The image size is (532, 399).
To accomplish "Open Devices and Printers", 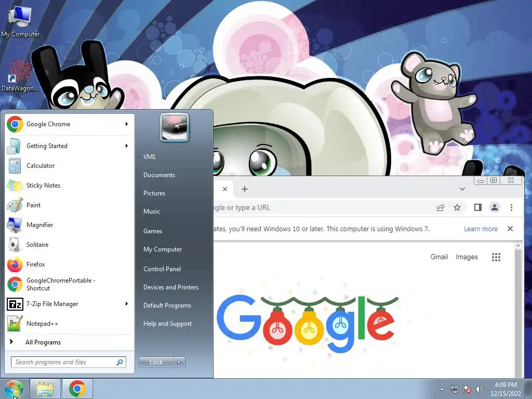I will coord(171,287).
